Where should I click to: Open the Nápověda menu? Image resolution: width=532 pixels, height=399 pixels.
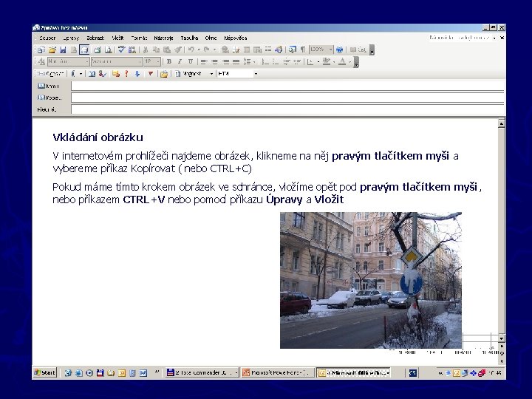coord(236,38)
